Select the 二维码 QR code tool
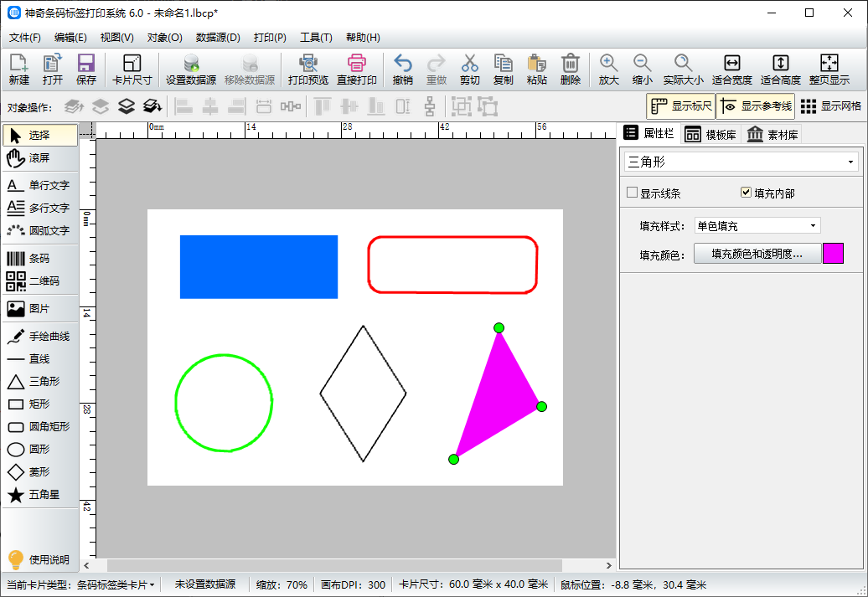The image size is (868, 597). click(40, 281)
